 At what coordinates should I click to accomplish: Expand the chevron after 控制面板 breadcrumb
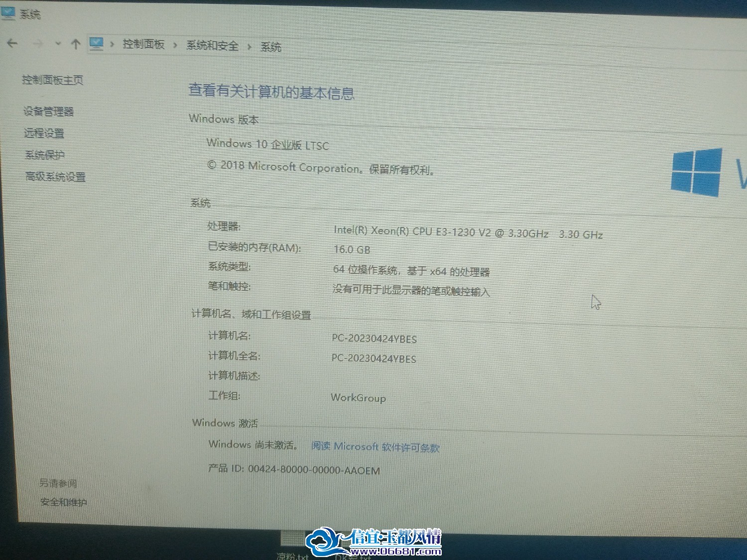click(175, 45)
